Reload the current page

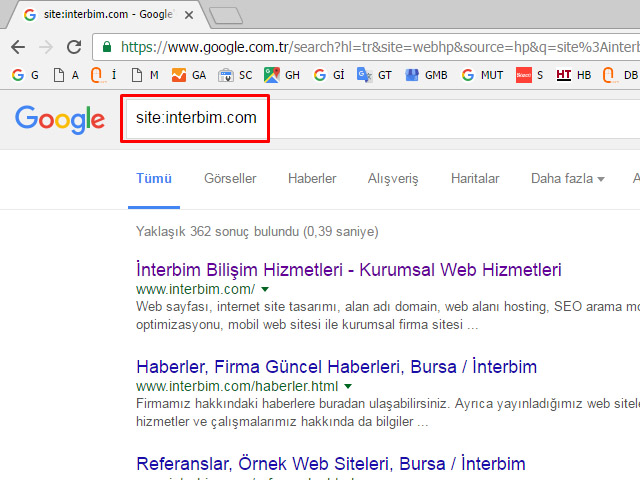point(74,47)
